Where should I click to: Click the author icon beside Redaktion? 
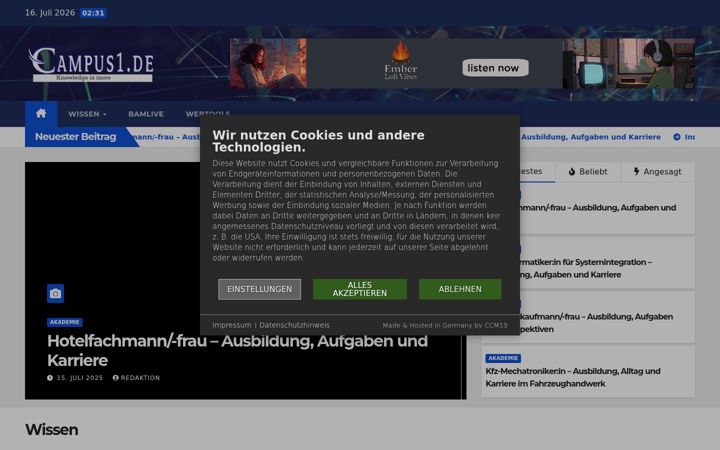click(116, 378)
